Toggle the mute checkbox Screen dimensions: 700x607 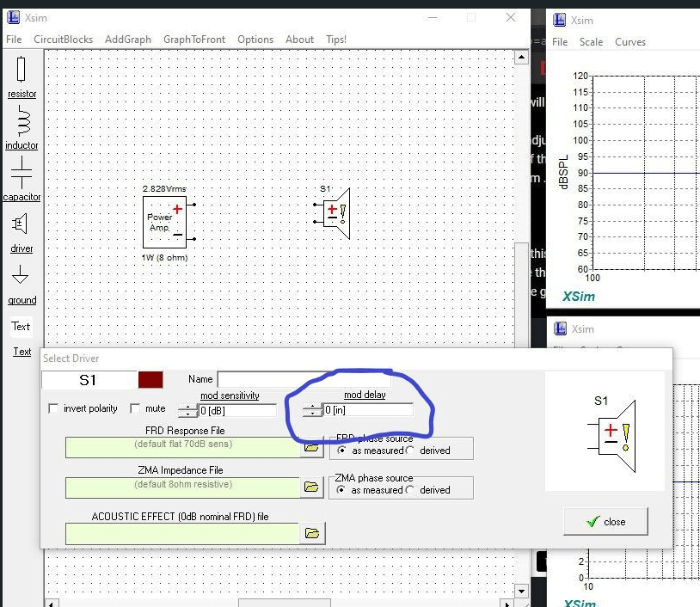(x=135, y=408)
